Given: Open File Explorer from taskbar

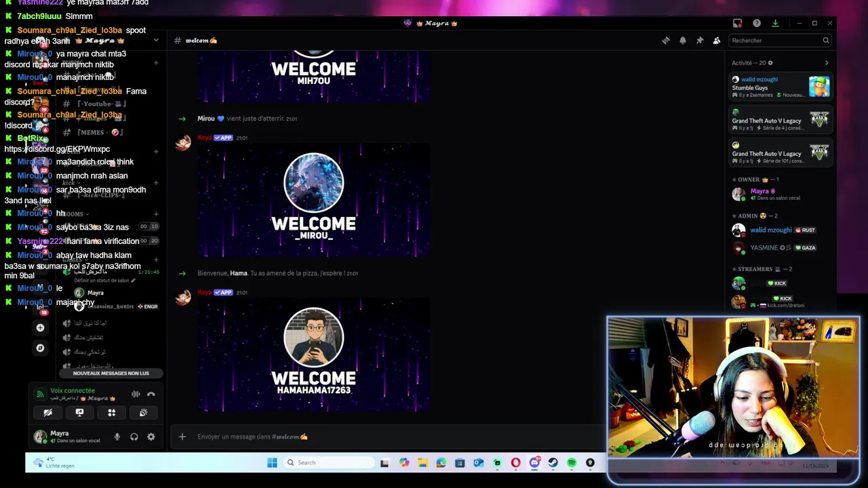Looking at the screenshot, I should (422, 463).
